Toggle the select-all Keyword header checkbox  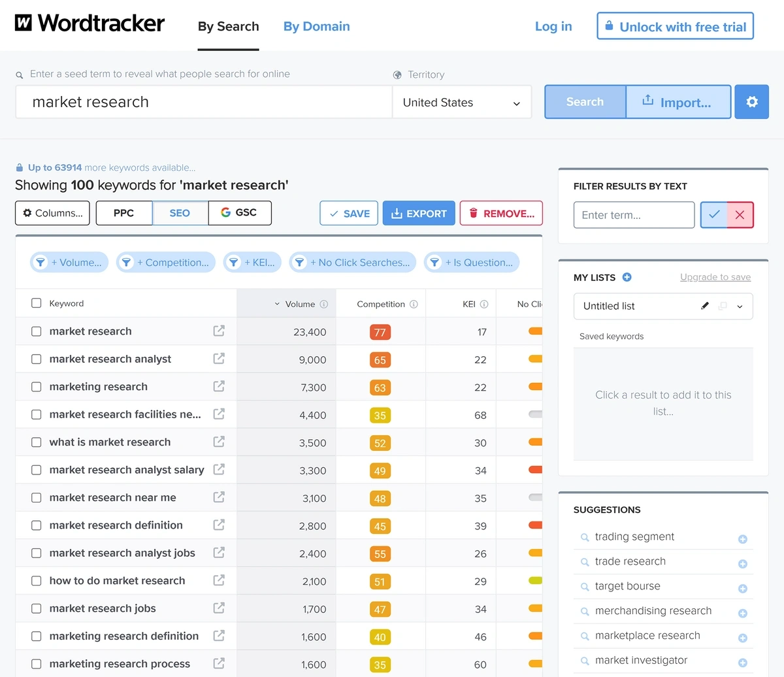click(x=37, y=303)
